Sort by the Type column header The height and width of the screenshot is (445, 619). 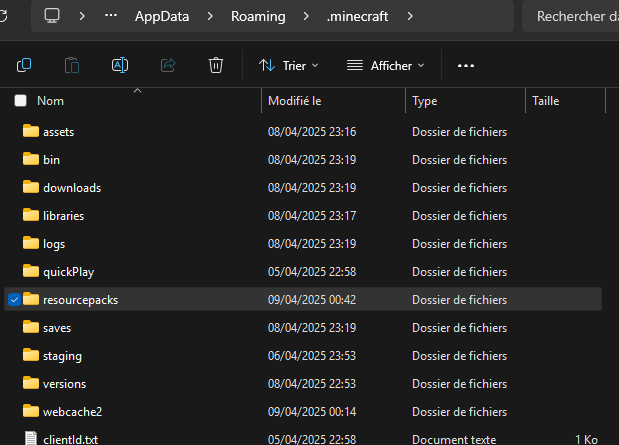(x=424, y=101)
